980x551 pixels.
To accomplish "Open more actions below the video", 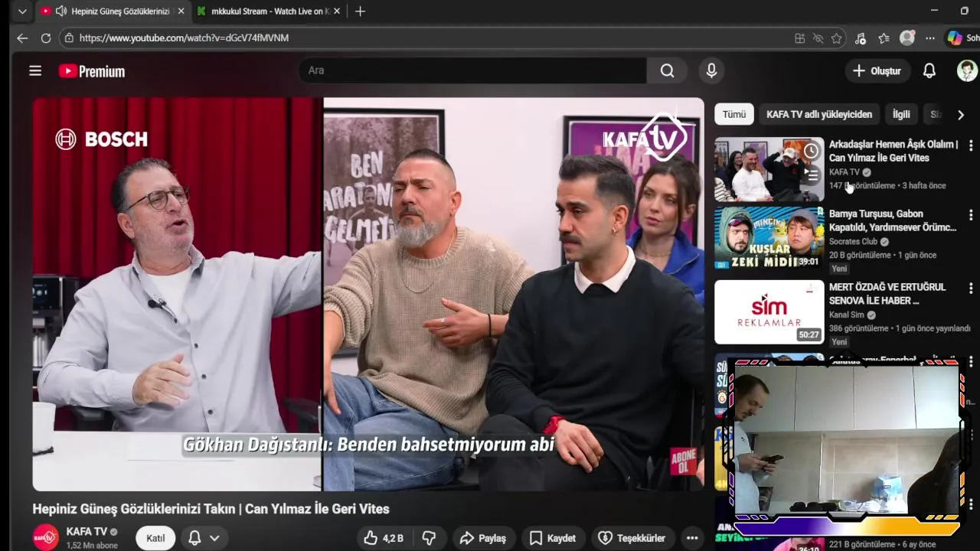I will tap(692, 538).
